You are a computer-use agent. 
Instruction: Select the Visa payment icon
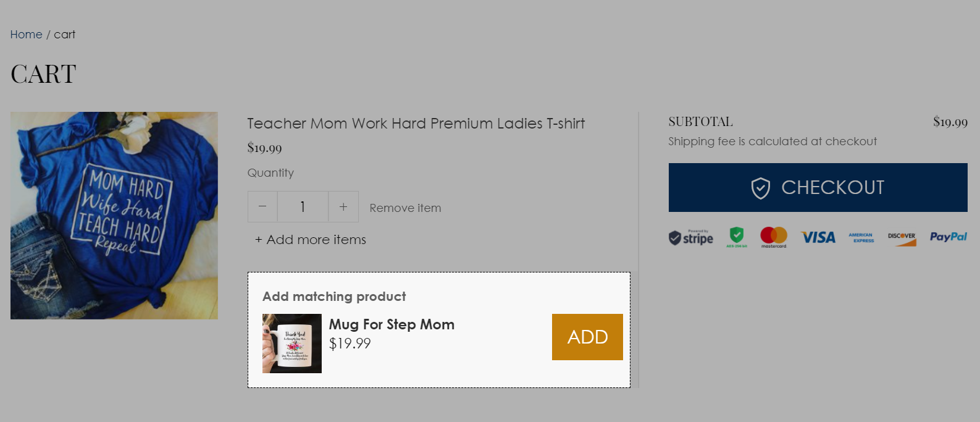point(818,237)
